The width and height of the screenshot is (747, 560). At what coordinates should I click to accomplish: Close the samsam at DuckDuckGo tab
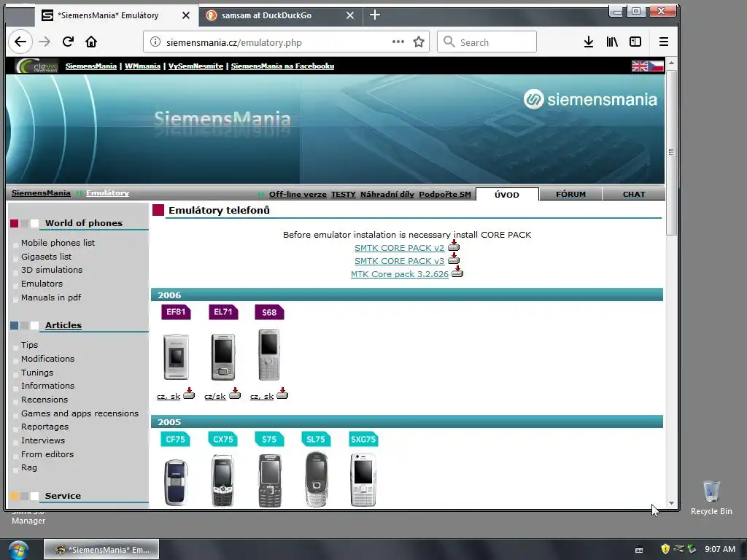(350, 15)
